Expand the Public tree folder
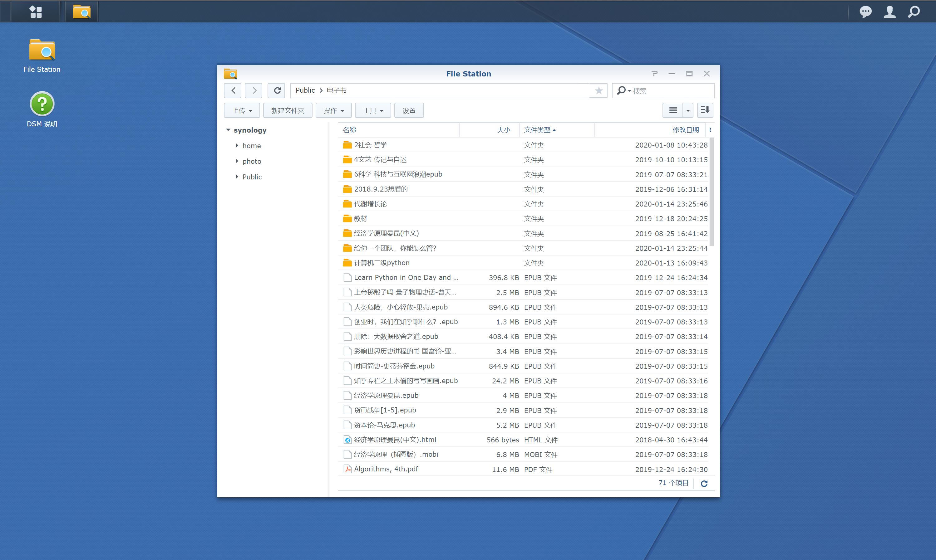The height and width of the screenshot is (560, 936). 237,177
